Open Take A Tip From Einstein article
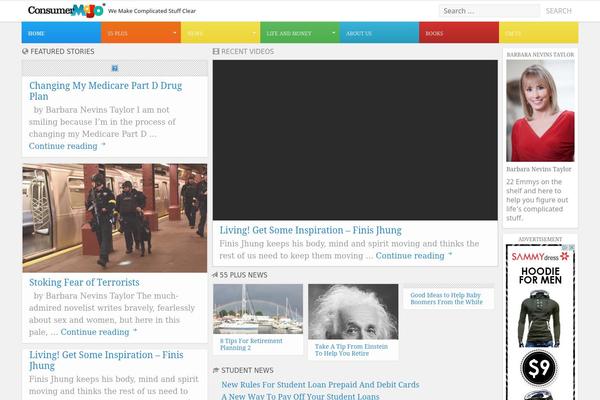The width and height of the screenshot is (600, 400). [x=351, y=350]
